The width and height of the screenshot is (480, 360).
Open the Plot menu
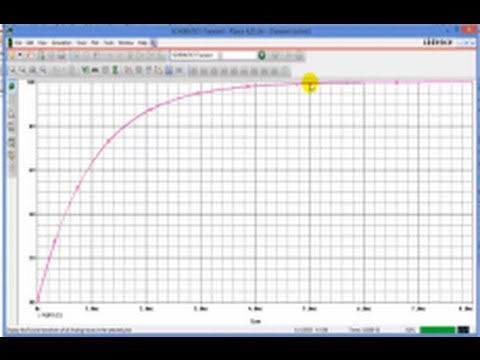click(95, 43)
